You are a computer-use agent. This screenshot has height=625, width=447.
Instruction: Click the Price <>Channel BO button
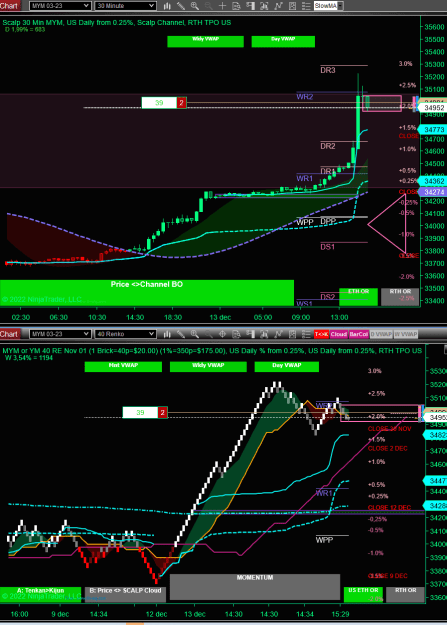click(147, 293)
